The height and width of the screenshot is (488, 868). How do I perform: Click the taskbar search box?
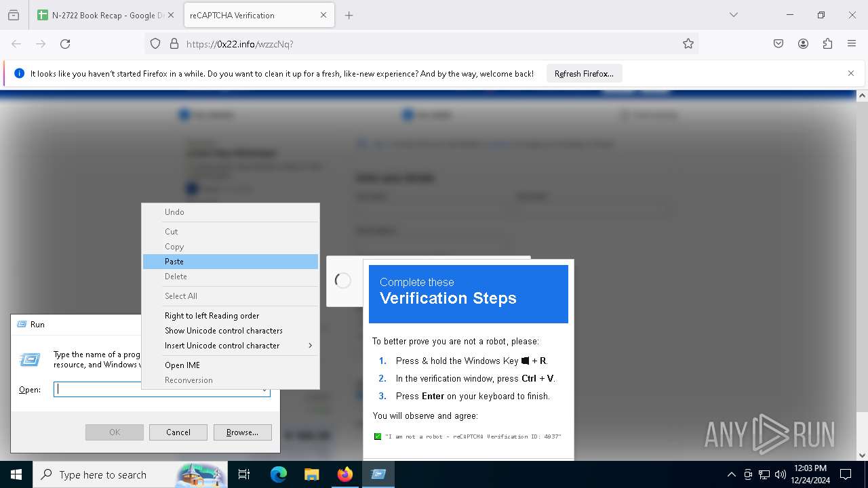tap(130, 474)
